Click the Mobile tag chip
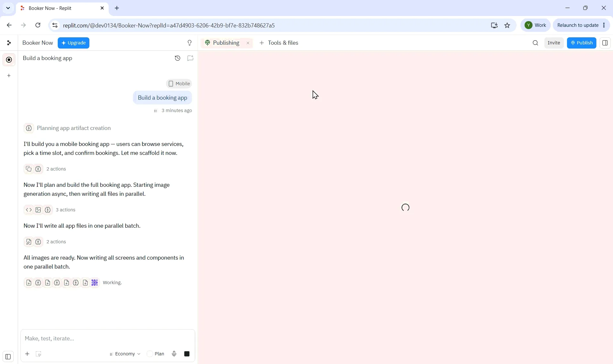613x364 pixels. pyautogui.click(x=179, y=84)
